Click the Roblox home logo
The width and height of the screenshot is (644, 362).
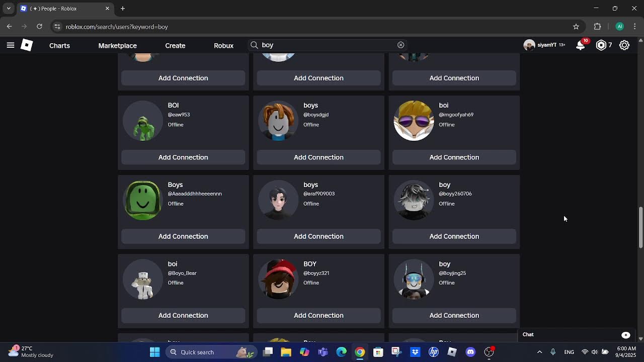(27, 45)
